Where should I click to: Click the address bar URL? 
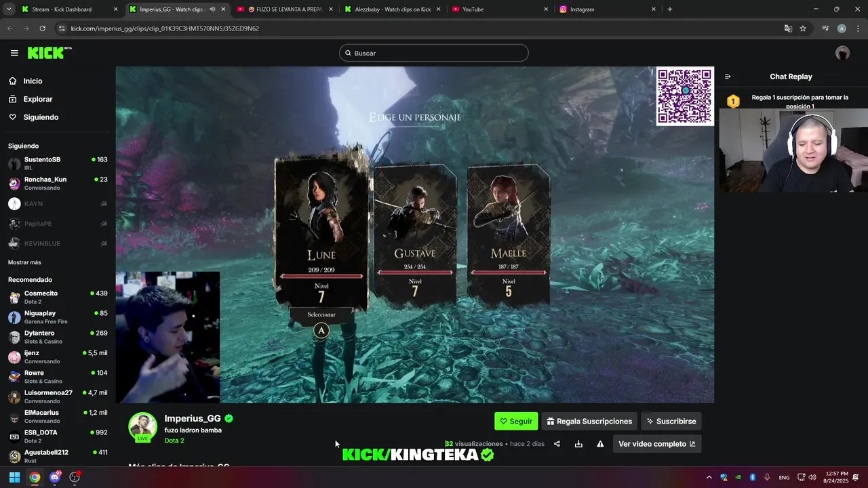click(x=165, y=28)
